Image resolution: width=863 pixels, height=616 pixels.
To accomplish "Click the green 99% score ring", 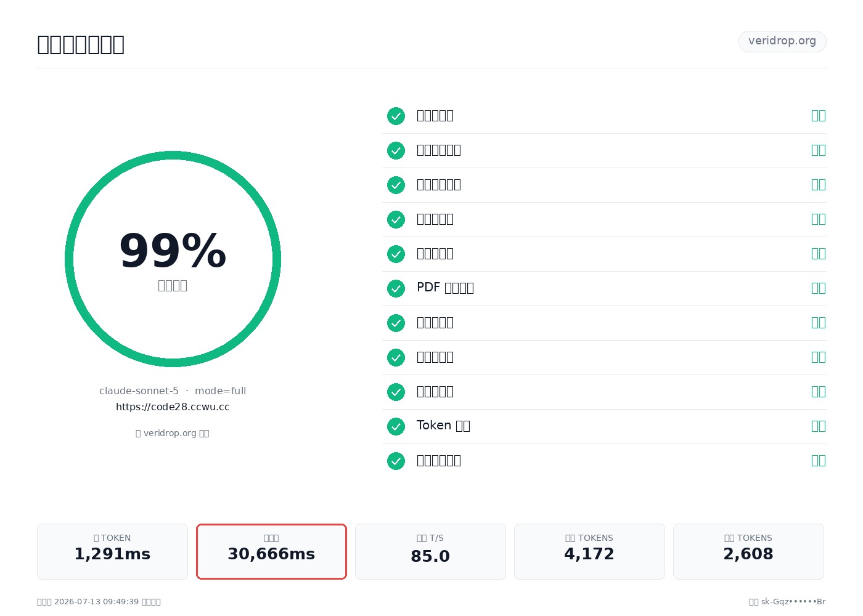I will coord(173,259).
